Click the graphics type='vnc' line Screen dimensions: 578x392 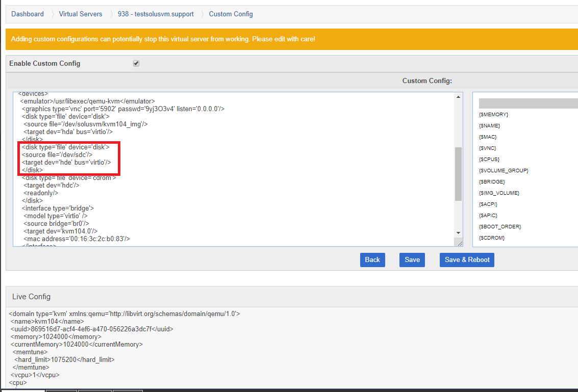[x=123, y=109]
